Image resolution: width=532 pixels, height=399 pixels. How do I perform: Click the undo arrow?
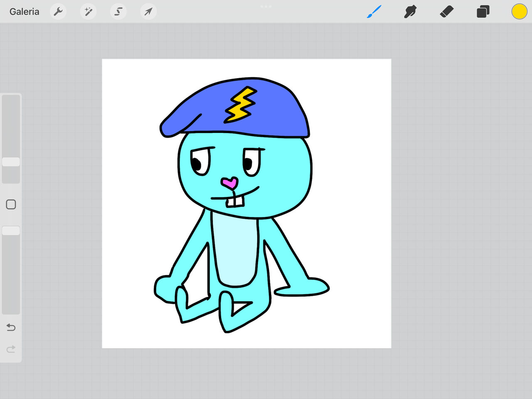11,328
